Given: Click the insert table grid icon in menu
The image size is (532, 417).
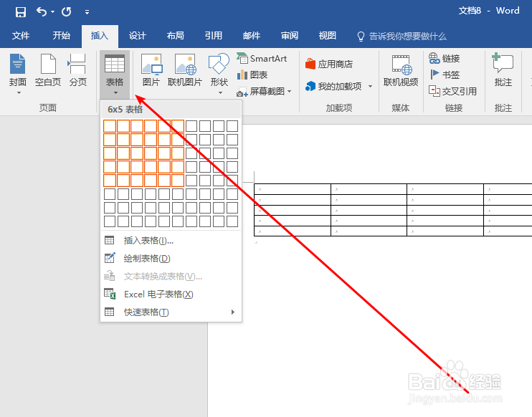Looking at the screenshot, I should [x=109, y=240].
